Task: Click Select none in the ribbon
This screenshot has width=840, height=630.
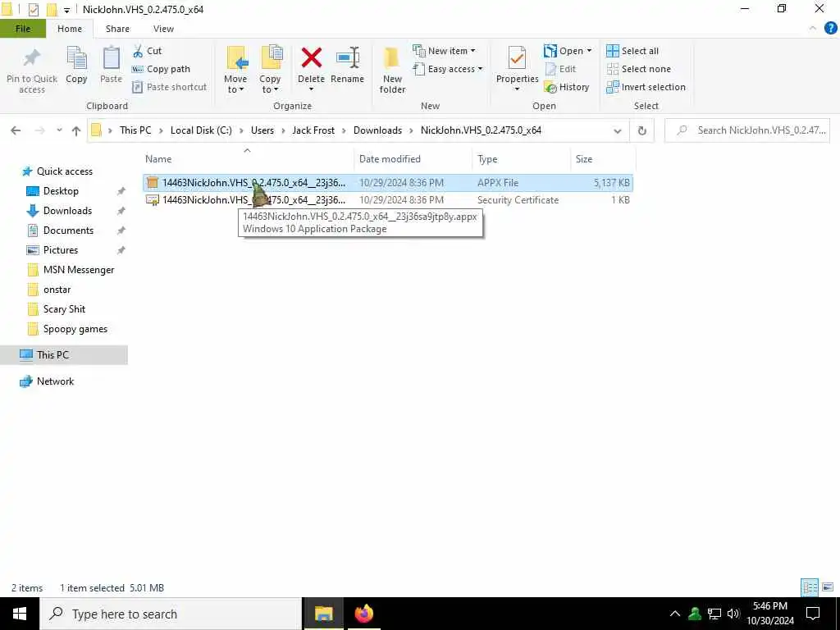Action: [x=638, y=69]
